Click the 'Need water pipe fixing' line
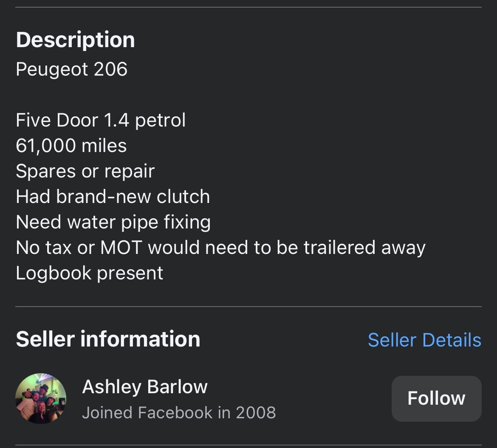 tap(113, 222)
